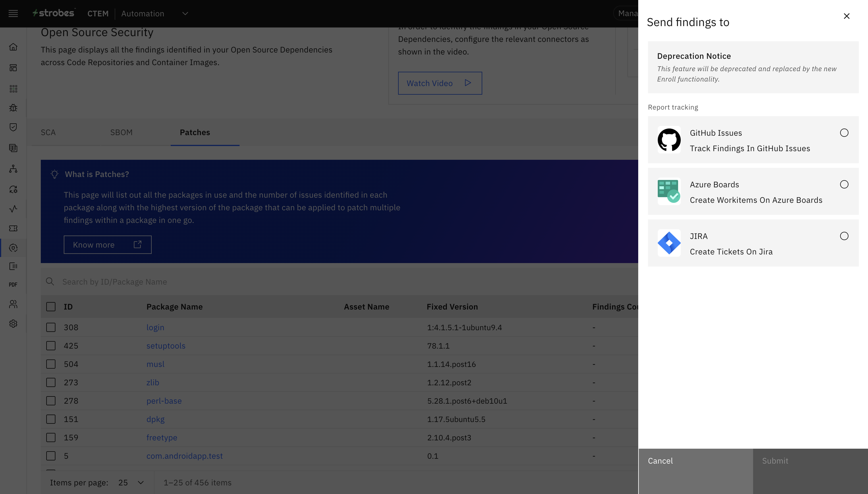
Task: Open settings gear in sidebar
Action: 13,324
